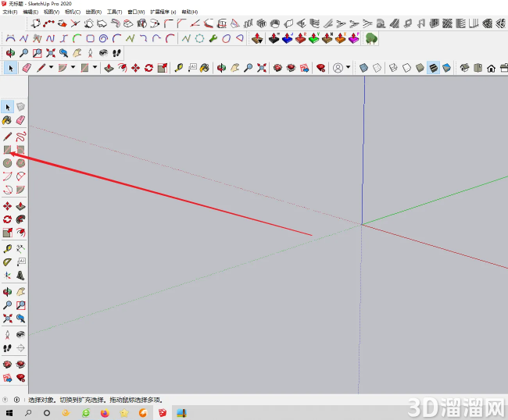Select the Push/Pull tool in left palette

click(20, 206)
